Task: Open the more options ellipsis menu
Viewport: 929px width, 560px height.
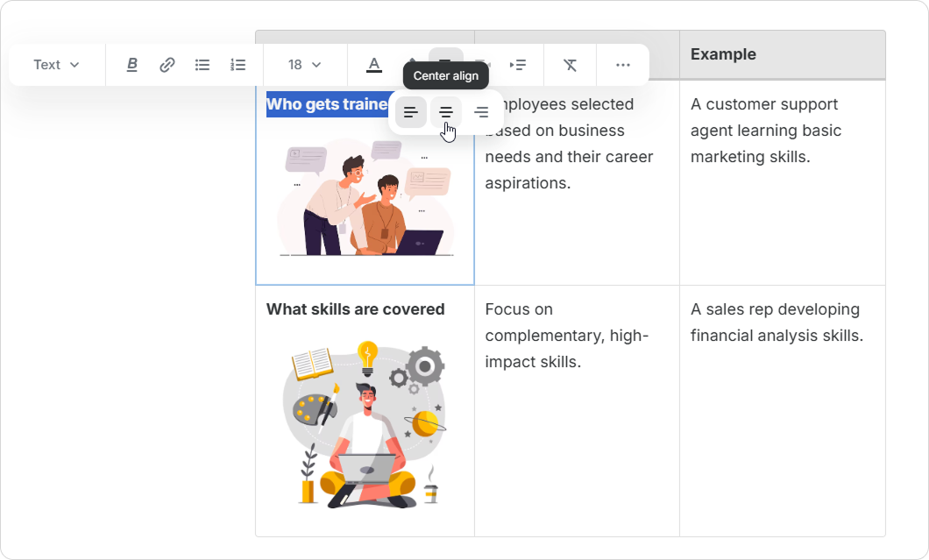Action: 623,65
